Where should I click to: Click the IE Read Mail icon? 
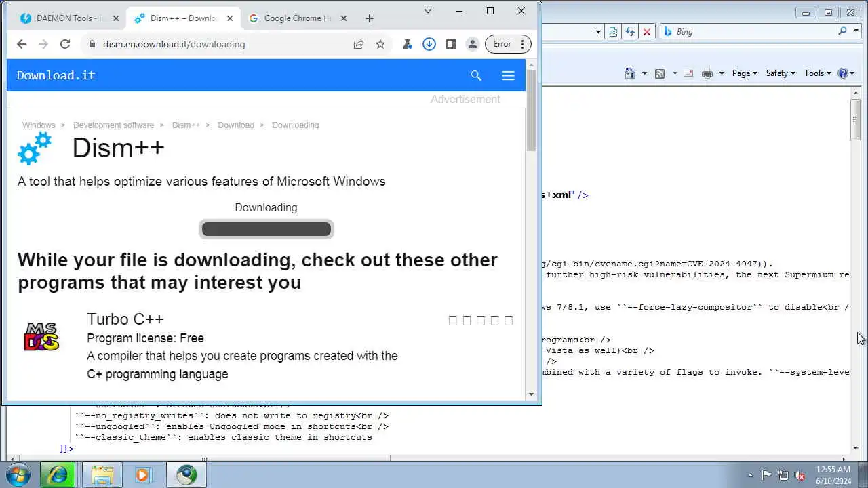tap(688, 73)
